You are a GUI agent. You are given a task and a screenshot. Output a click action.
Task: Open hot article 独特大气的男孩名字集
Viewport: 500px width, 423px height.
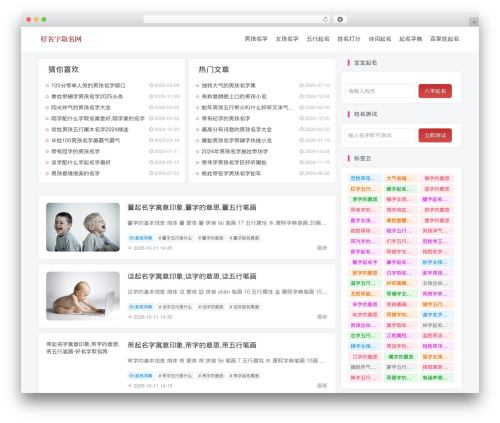tap(228, 86)
